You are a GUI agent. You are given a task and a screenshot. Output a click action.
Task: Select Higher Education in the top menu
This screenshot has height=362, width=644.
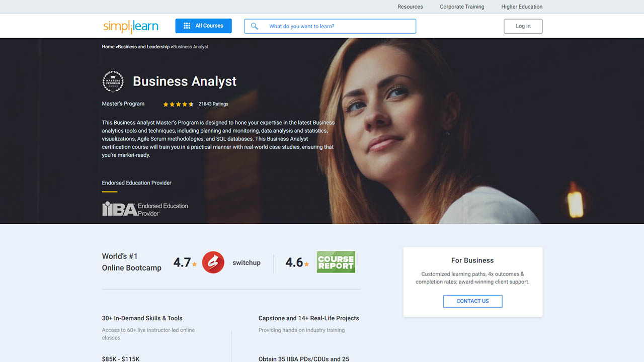521,7
